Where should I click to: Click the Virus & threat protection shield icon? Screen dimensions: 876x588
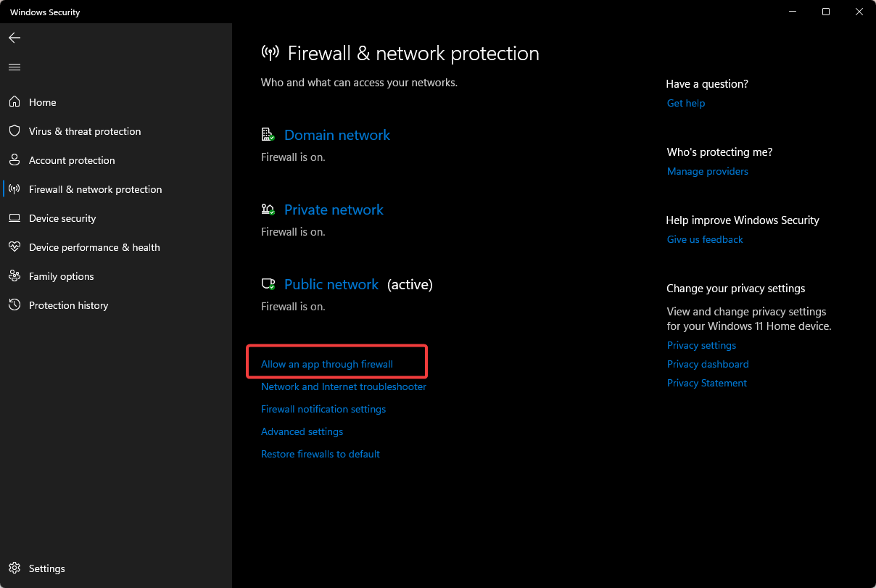[x=15, y=131]
